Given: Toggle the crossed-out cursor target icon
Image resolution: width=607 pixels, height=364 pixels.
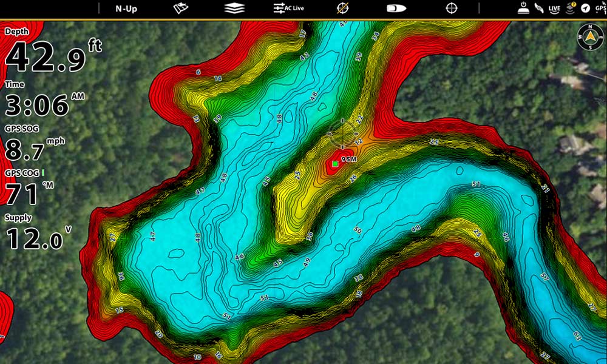Looking at the screenshot, I should pyautogui.click(x=342, y=8).
